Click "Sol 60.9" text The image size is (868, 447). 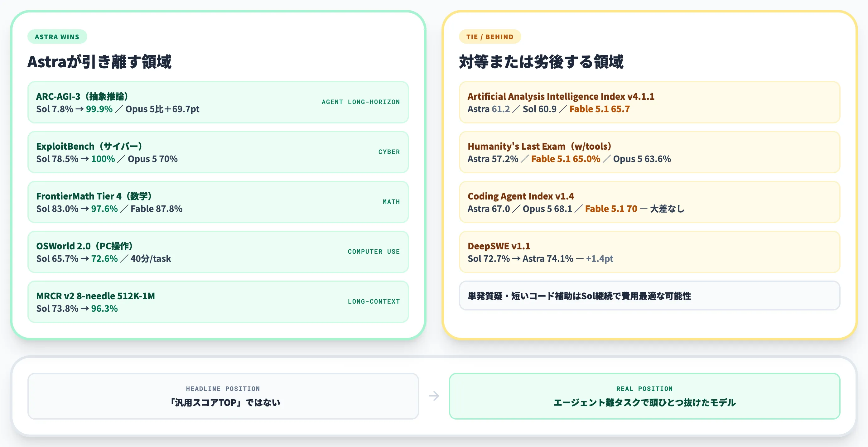pyautogui.click(x=539, y=109)
